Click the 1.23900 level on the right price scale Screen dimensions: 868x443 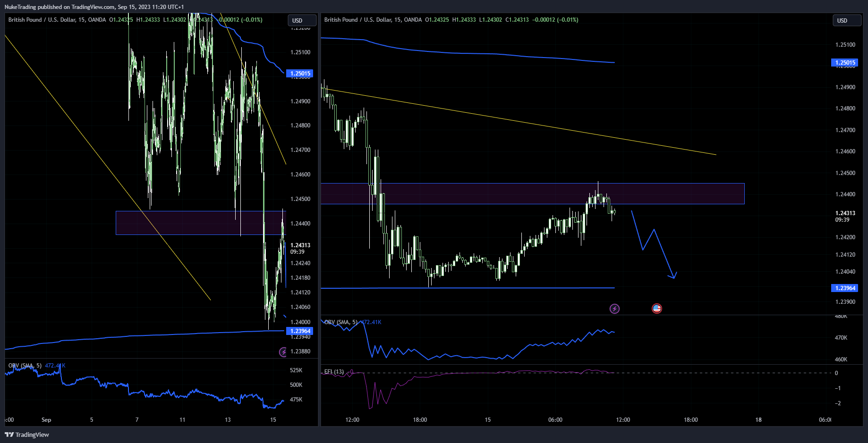coord(845,302)
